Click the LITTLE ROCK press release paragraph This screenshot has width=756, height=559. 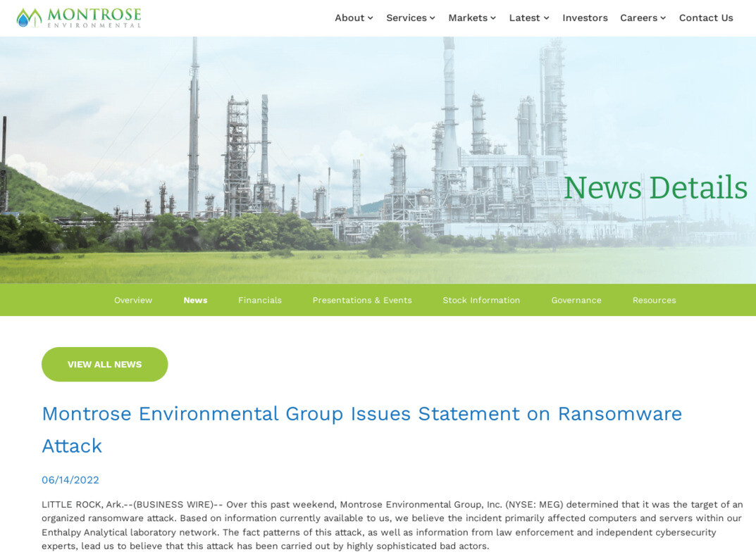click(x=392, y=525)
